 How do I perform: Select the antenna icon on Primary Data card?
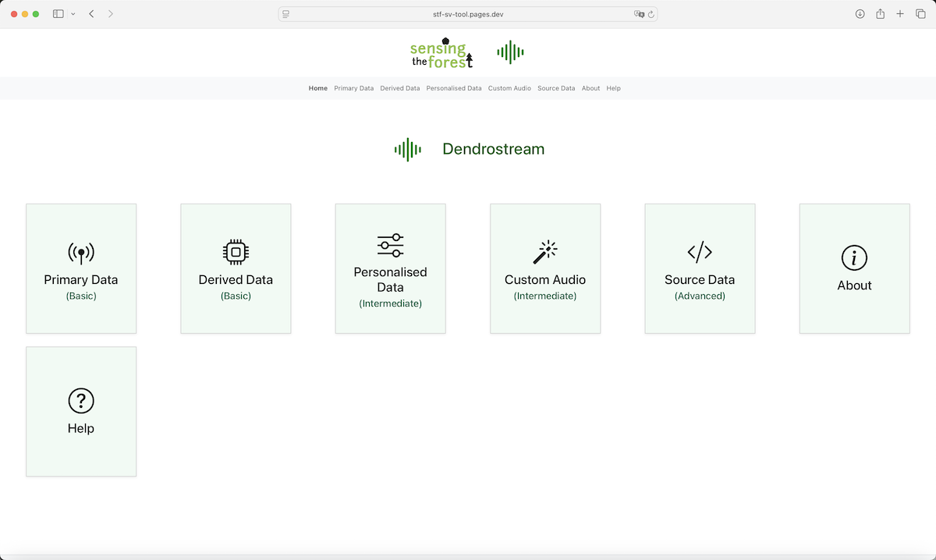[81, 253]
